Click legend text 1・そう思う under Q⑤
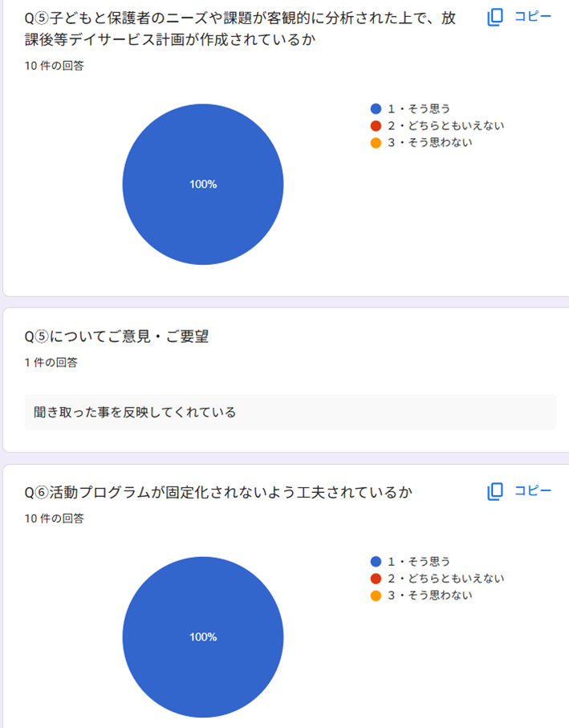569x728 pixels. coord(418,108)
